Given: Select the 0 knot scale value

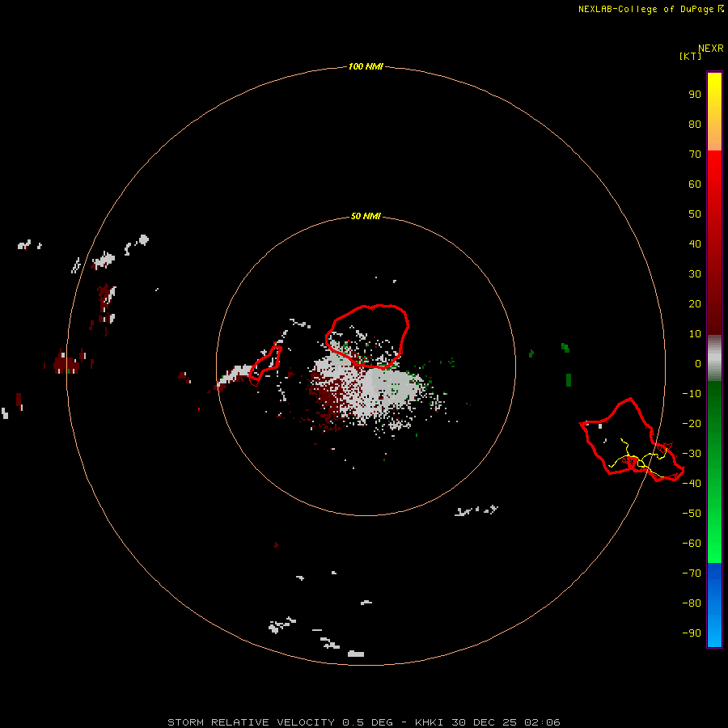Looking at the screenshot, I should pyautogui.click(x=698, y=364).
